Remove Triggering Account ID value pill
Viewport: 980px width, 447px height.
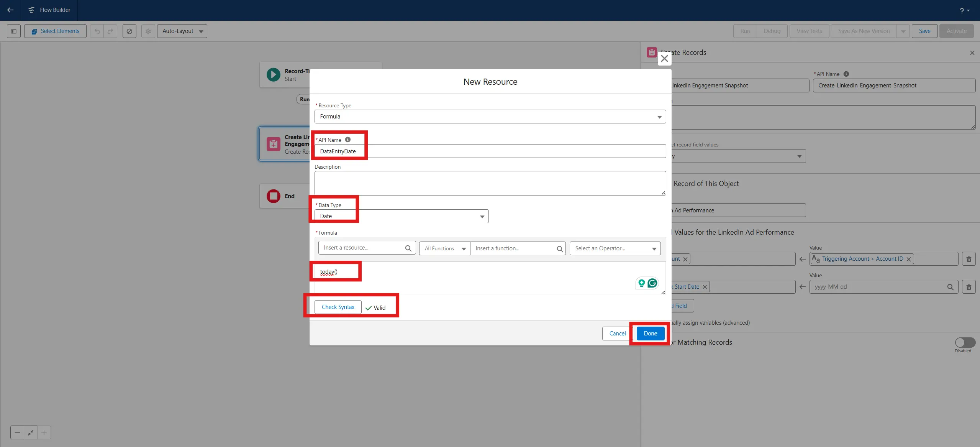(908, 259)
